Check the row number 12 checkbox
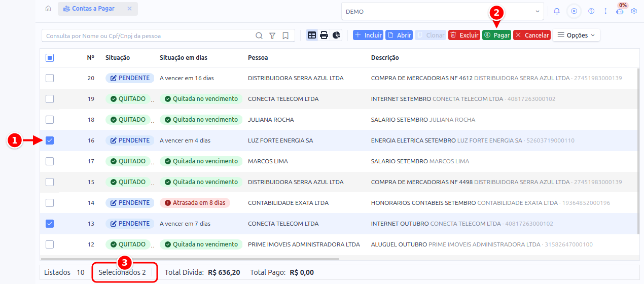644x284 pixels. [50, 244]
